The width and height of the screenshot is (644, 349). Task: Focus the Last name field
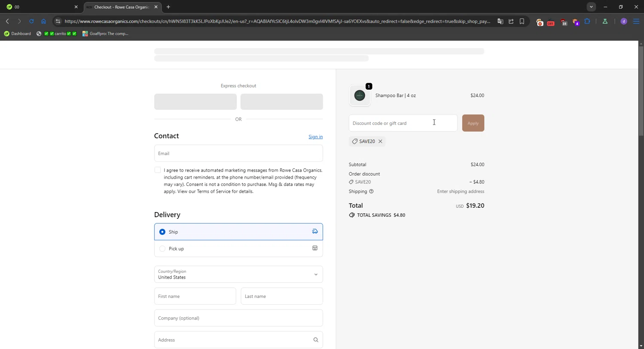pos(282,296)
